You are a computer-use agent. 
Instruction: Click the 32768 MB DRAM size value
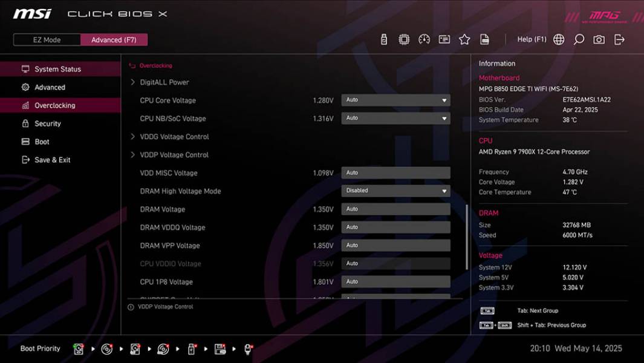click(x=576, y=225)
